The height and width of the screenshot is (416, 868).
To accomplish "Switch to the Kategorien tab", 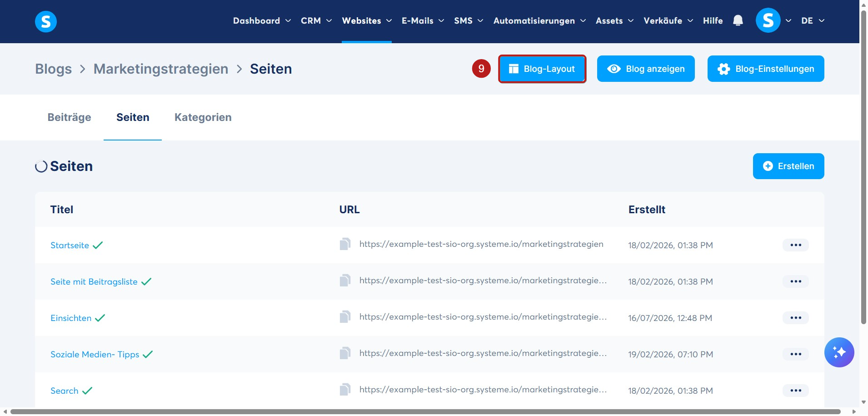I will click(x=203, y=117).
